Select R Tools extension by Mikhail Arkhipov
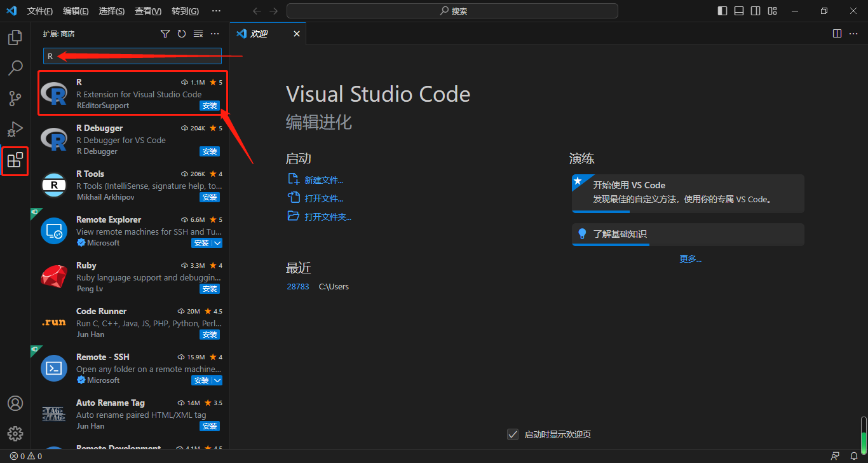 [x=130, y=185]
